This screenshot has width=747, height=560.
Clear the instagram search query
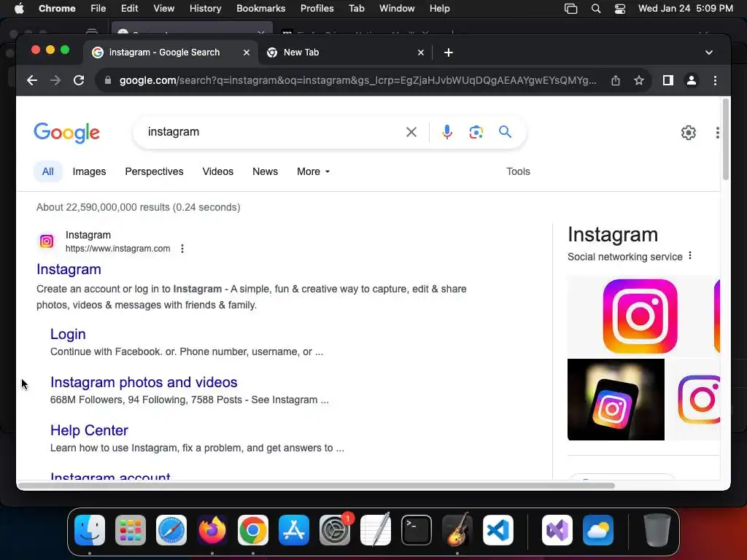pos(411,132)
